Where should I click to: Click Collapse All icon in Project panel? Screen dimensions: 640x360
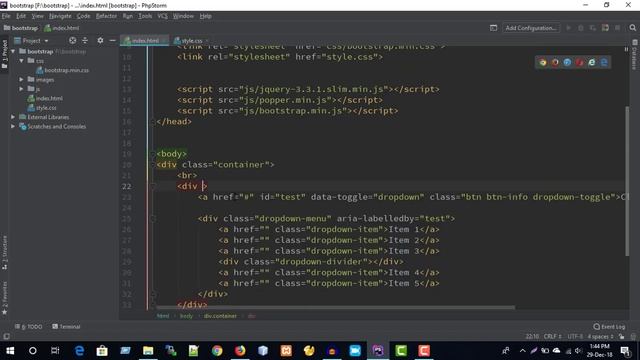[x=85, y=40]
